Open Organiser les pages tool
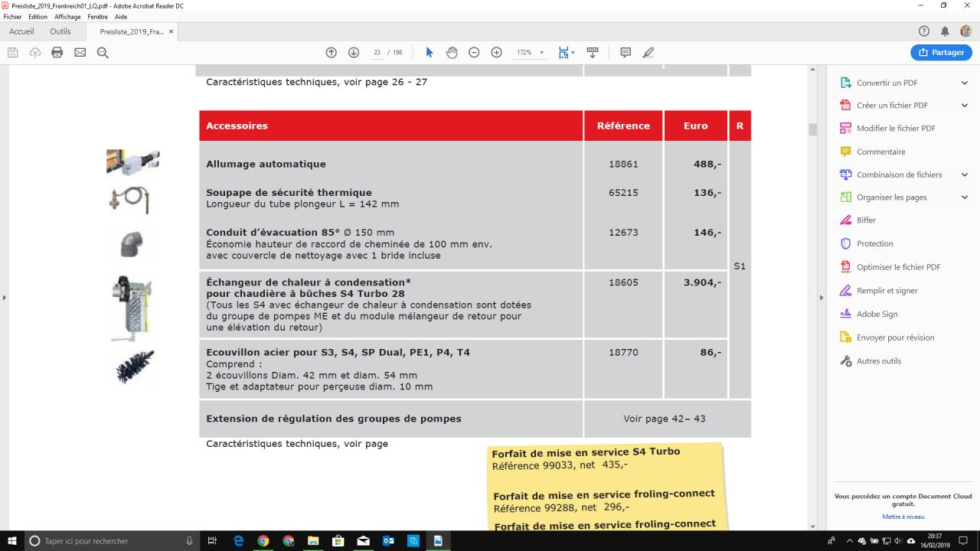The width and height of the screenshot is (980, 551). pos(891,197)
